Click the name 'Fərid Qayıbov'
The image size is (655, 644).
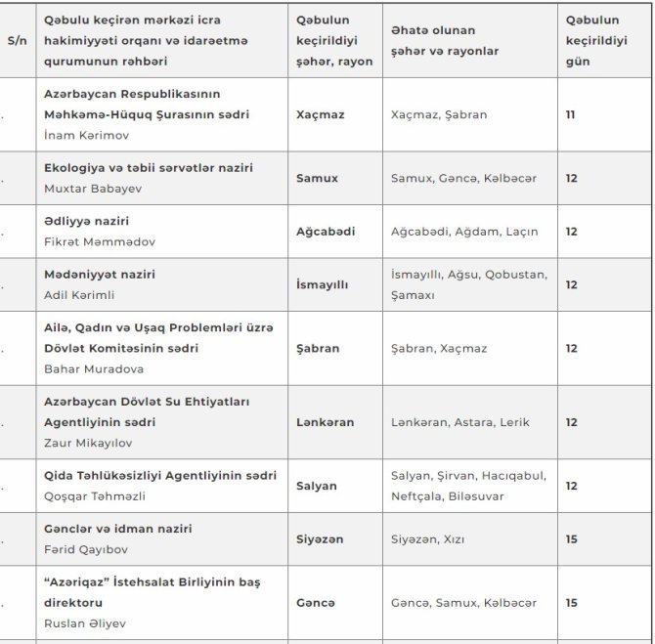86,549
